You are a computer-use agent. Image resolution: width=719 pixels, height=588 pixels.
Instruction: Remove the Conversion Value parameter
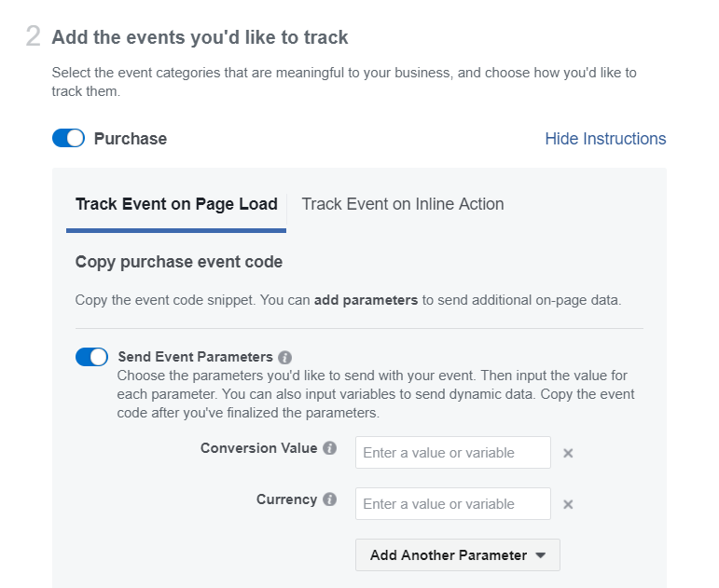pos(568,453)
